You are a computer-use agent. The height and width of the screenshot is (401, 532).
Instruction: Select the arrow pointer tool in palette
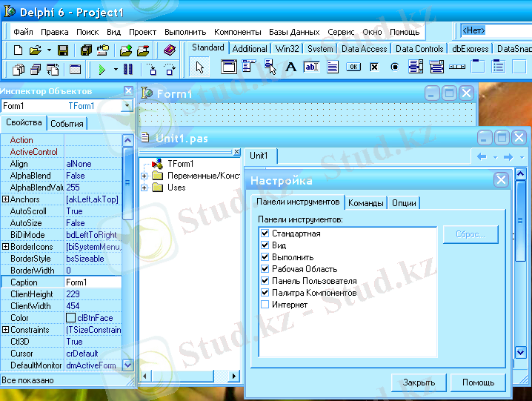(200, 67)
